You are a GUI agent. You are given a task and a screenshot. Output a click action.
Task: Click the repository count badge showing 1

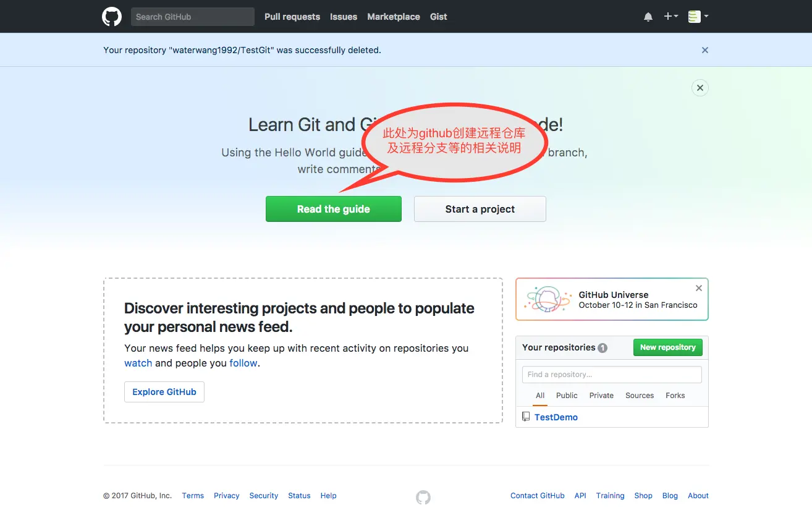[603, 348]
